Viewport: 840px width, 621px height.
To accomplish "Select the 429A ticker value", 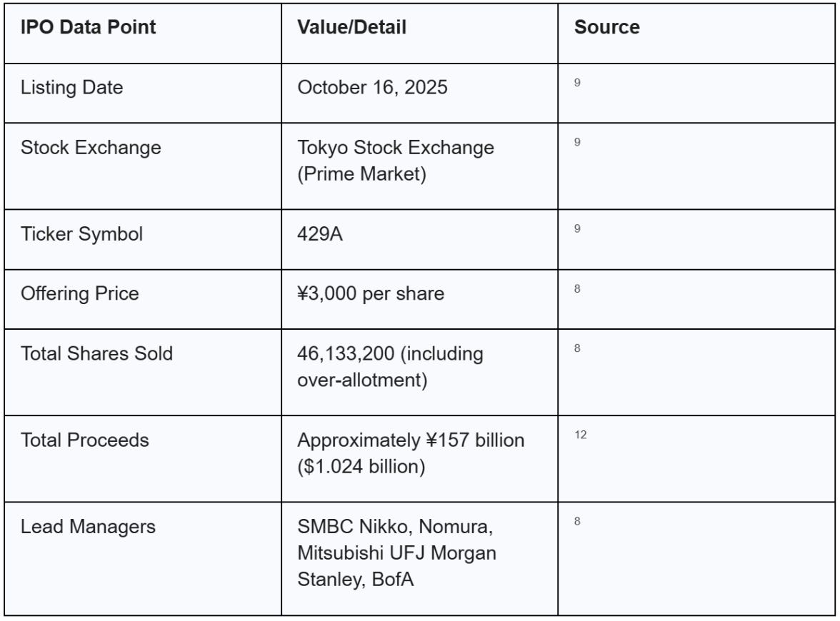I will pos(320,234).
